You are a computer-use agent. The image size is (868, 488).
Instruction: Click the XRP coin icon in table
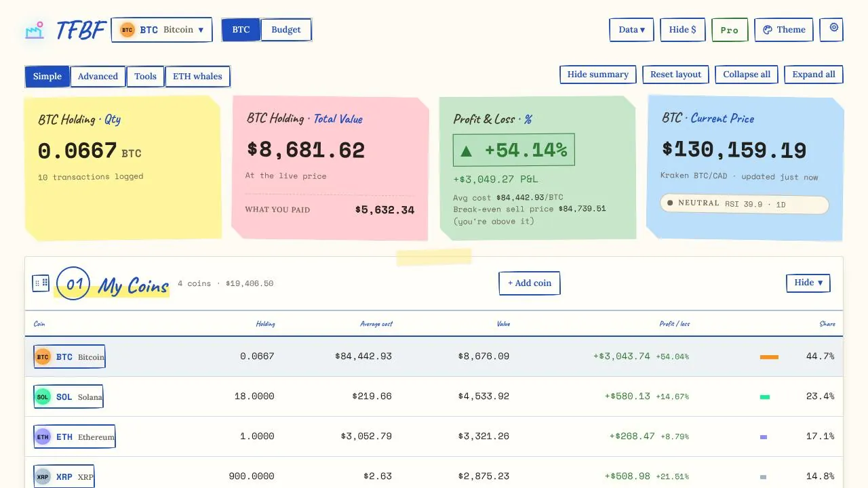pos(43,476)
